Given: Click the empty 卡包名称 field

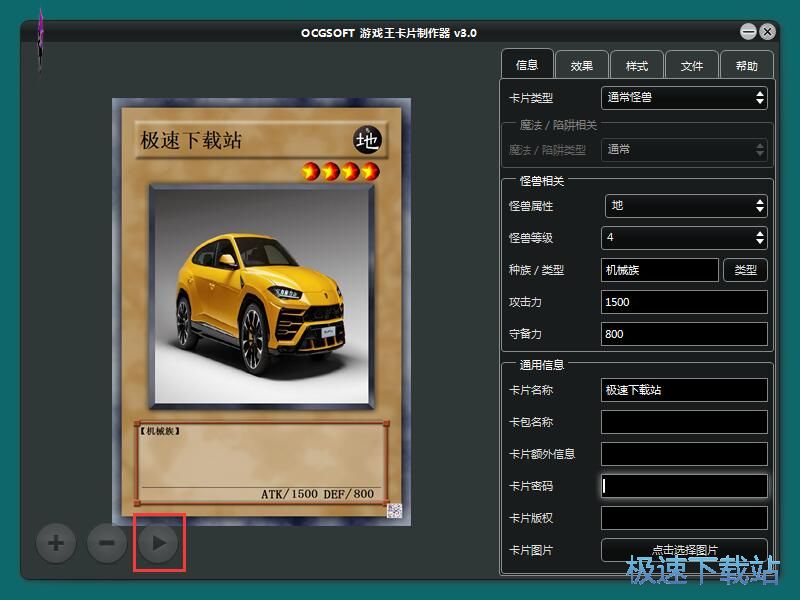Looking at the screenshot, I should click(x=684, y=422).
